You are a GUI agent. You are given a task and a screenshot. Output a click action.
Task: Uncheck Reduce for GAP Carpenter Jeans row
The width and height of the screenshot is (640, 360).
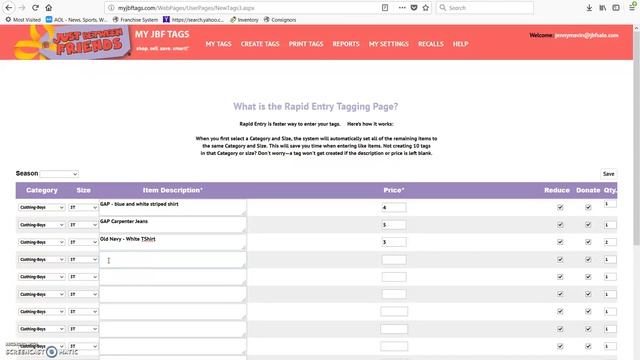click(x=560, y=225)
